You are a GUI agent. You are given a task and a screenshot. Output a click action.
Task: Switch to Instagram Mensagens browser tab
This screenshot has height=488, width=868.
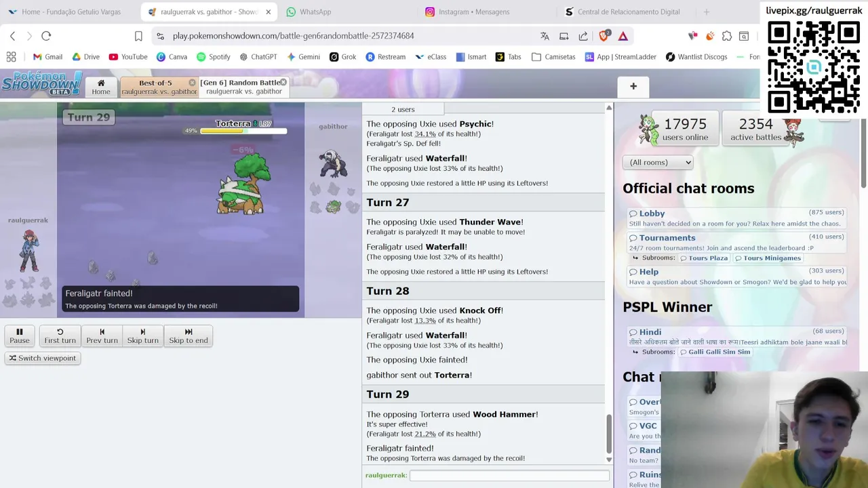473,12
